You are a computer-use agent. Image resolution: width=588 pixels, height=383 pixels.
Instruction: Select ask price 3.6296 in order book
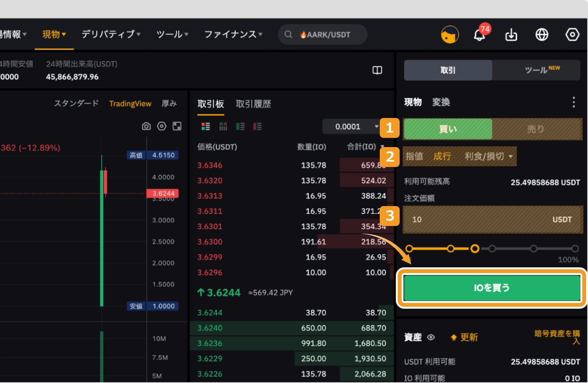210,272
